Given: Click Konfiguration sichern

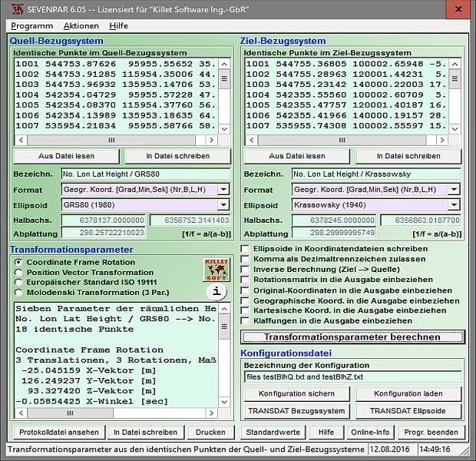Looking at the screenshot, I should pos(297,394).
